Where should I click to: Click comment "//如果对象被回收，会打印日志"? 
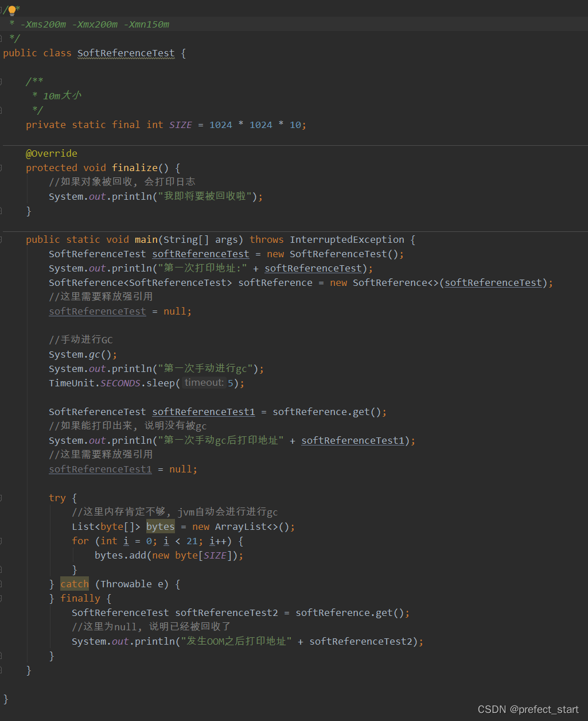pyautogui.click(x=122, y=182)
